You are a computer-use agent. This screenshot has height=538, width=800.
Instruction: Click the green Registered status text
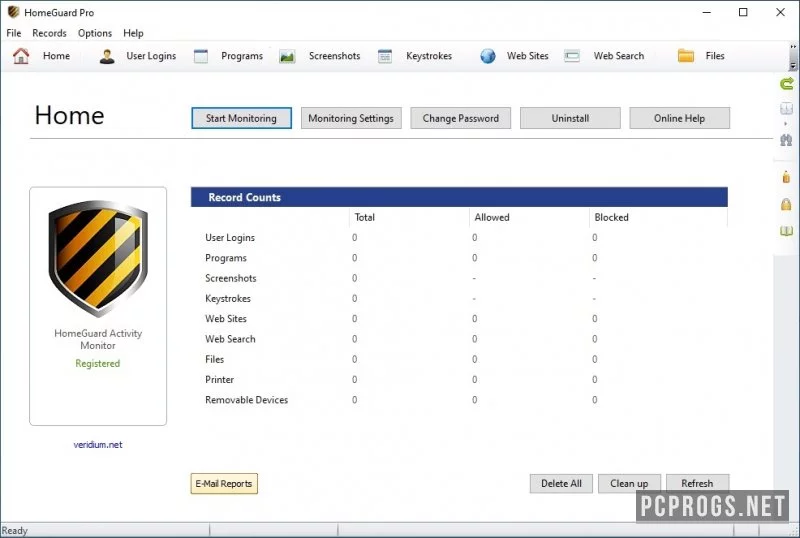click(x=98, y=363)
